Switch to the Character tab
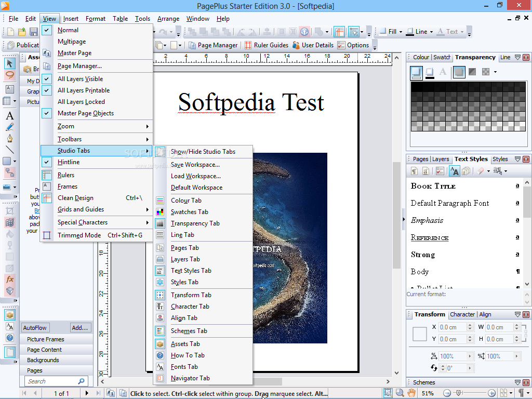This screenshot has width=532, height=399. 462,314
